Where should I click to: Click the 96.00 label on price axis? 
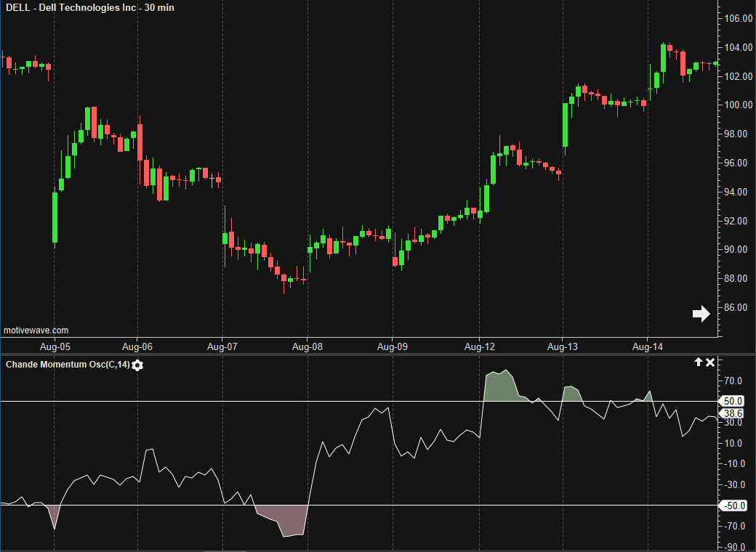pos(736,163)
